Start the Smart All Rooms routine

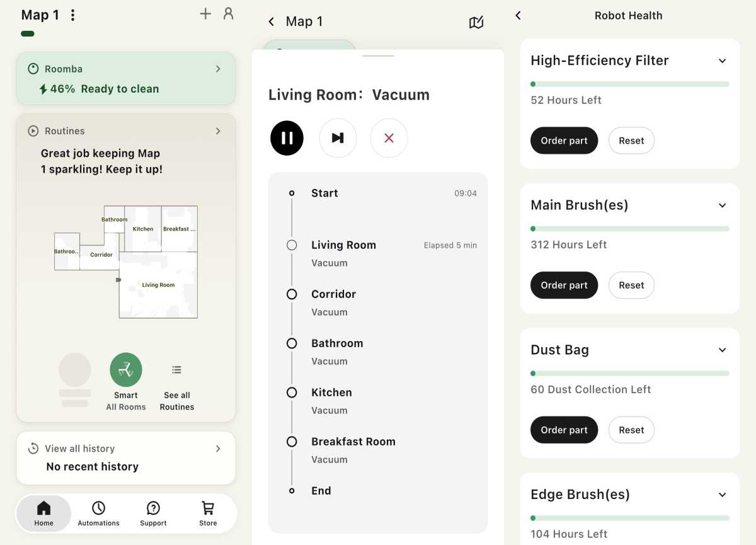click(x=126, y=369)
